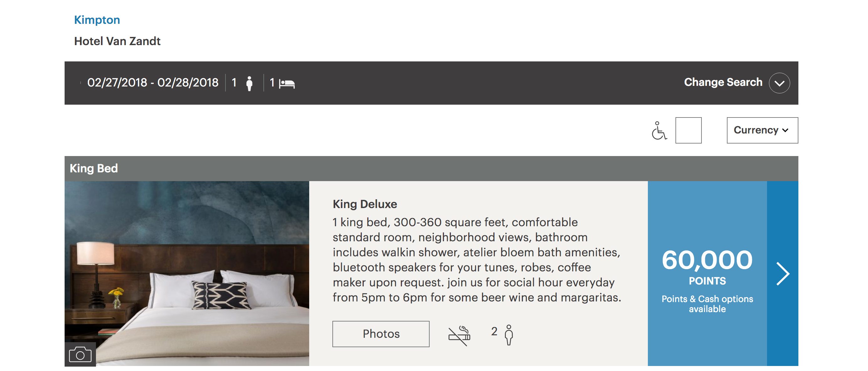Viewport: 868px width, 371px height.
Task: Check the accessible rooms checkbox
Action: pyautogui.click(x=688, y=130)
